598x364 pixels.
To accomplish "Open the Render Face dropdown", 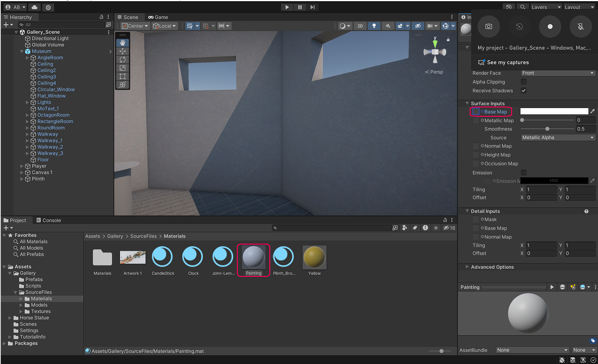I will (x=558, y=73).
